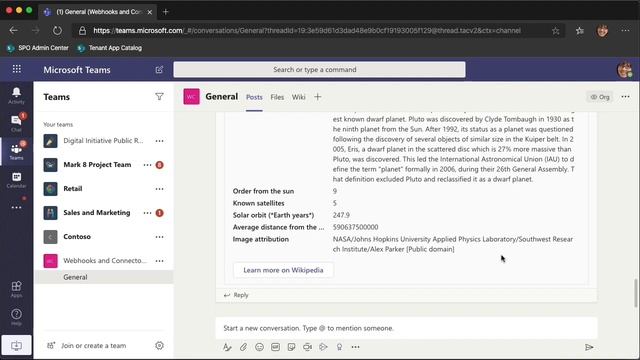Click the conversation vertical scrollbar
The image size is (640, 360).
click(636, 293)
